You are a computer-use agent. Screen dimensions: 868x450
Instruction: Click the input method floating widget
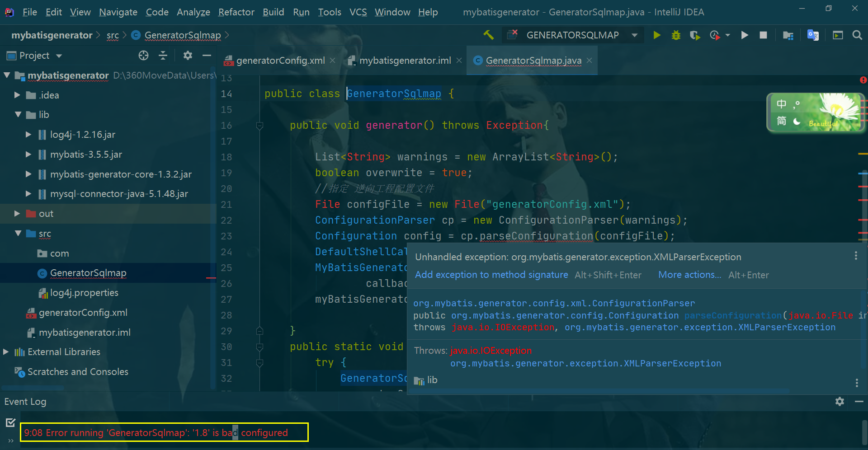click(x=816, y=112)
